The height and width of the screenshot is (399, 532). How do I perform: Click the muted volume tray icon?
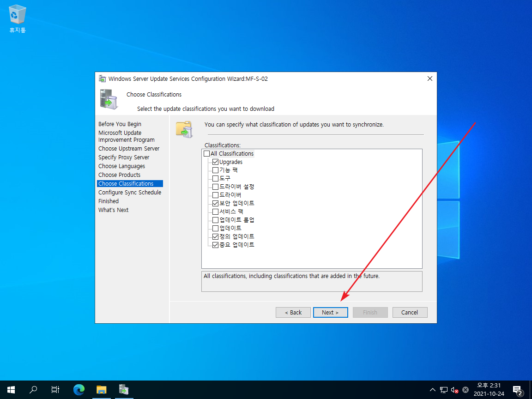coord(454,390)
